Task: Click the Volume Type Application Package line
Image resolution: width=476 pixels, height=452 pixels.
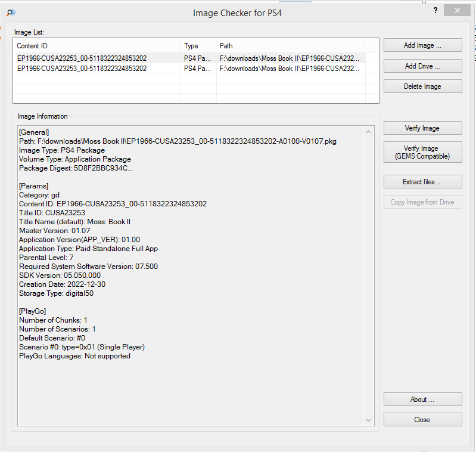Action: tap(75, 159)
